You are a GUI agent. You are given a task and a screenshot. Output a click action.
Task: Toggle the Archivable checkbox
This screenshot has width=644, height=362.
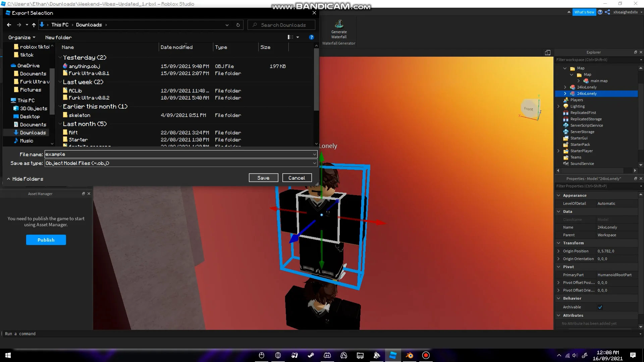click(600, 307)
